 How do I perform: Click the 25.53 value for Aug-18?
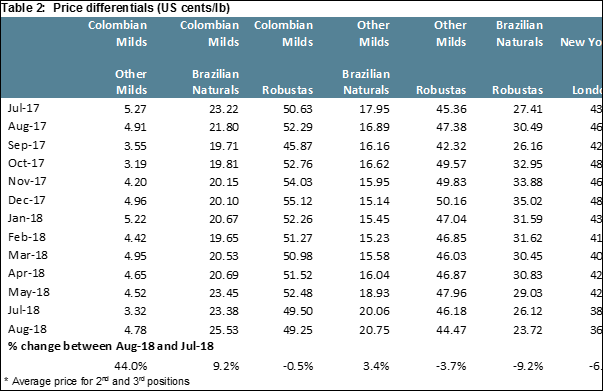click(224, 330)
